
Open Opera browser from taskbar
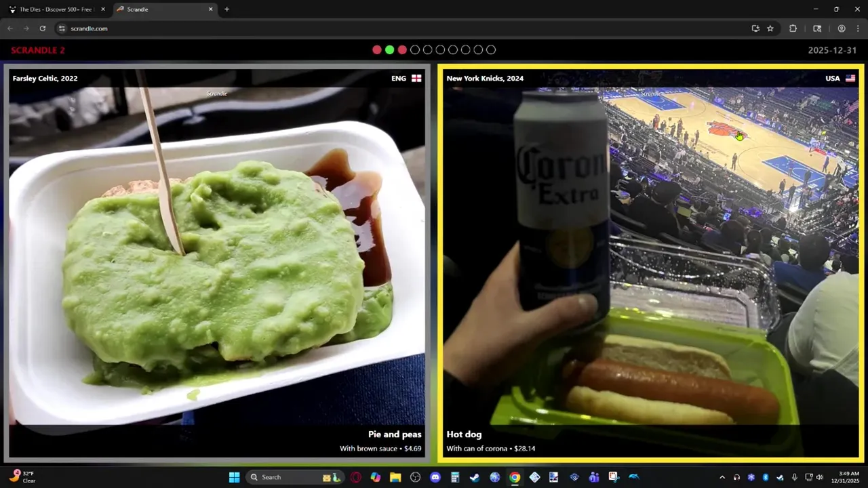tap(356, 477)
